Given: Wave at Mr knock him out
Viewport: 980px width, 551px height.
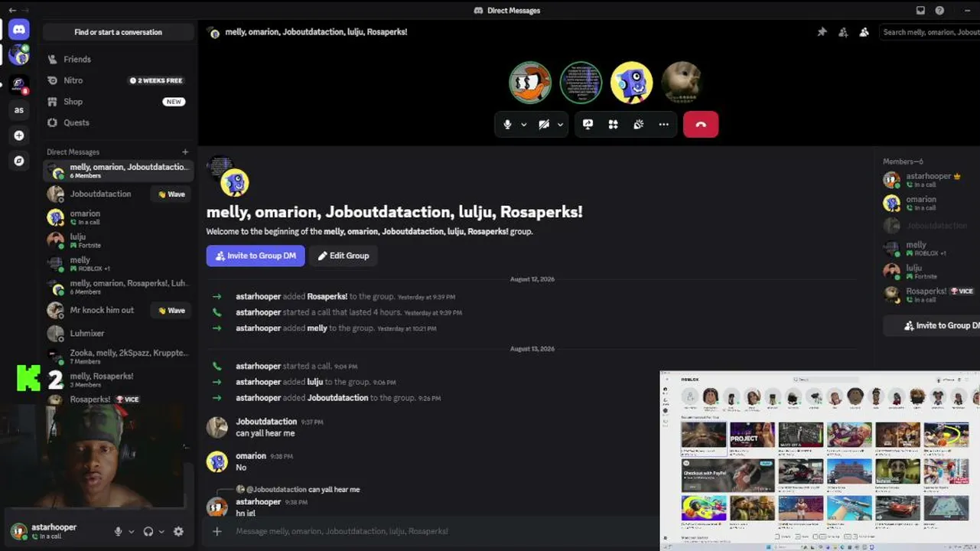Looking at the screenshot, I should [x=171, y=310].
